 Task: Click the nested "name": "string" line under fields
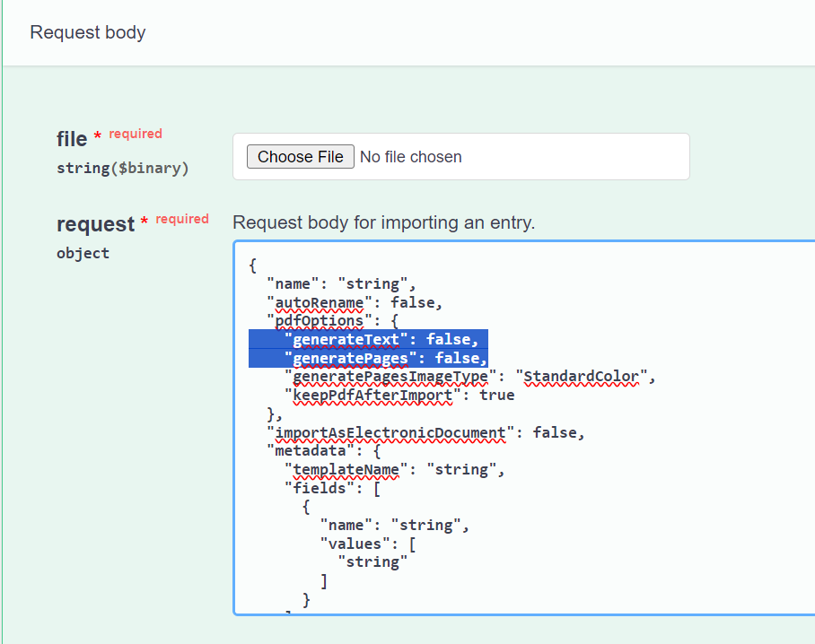point(395,525)
